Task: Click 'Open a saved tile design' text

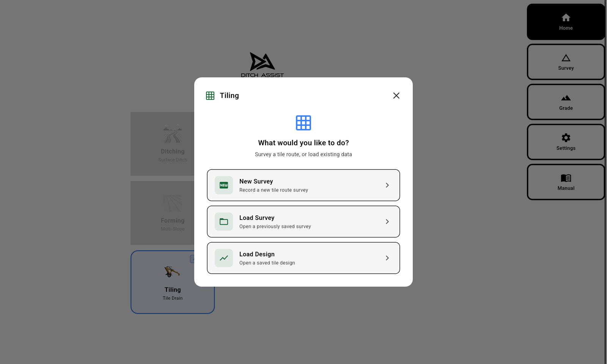Action: click(267, 263)
